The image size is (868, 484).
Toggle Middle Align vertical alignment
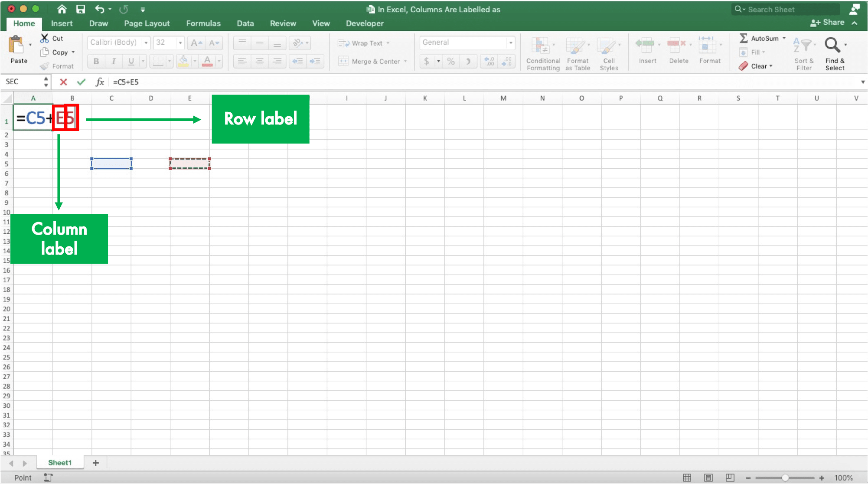260,43
